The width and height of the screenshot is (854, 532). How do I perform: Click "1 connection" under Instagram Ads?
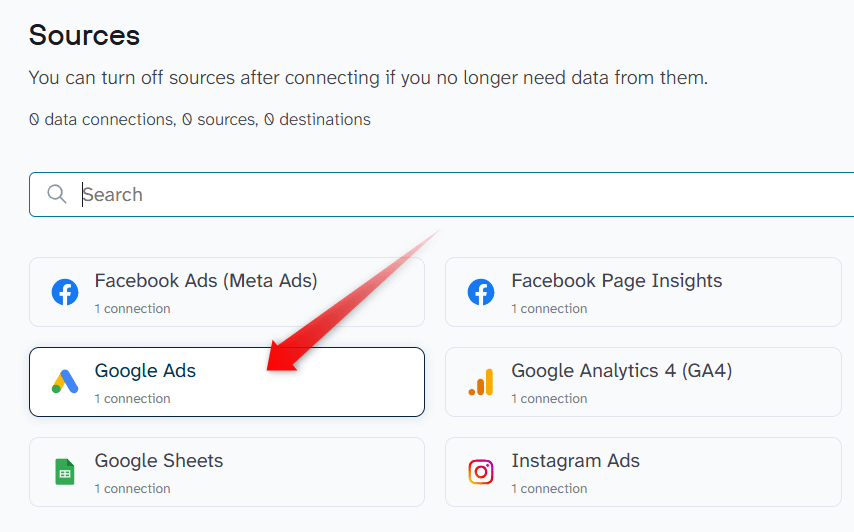549,489
